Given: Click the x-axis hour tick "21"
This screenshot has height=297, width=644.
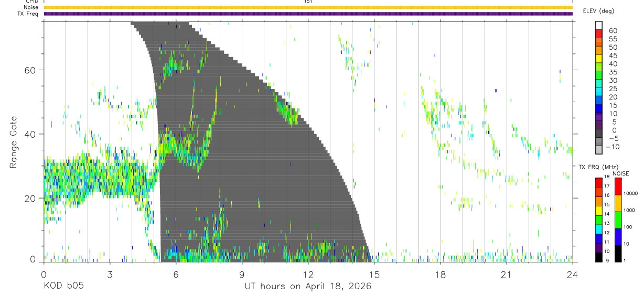Looking at the screenshot, I should [x=507, y=274].
